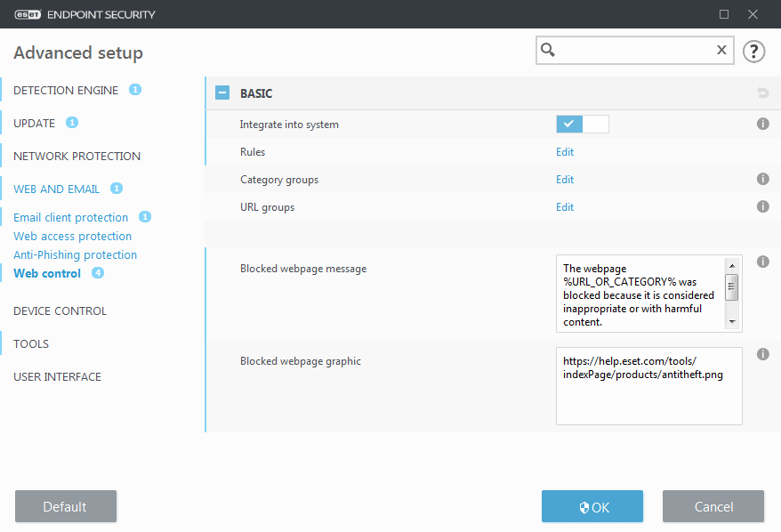Screen dimensions: 781x532
Task: Open DEVICE CONTROL section
Action: point(60,310)
